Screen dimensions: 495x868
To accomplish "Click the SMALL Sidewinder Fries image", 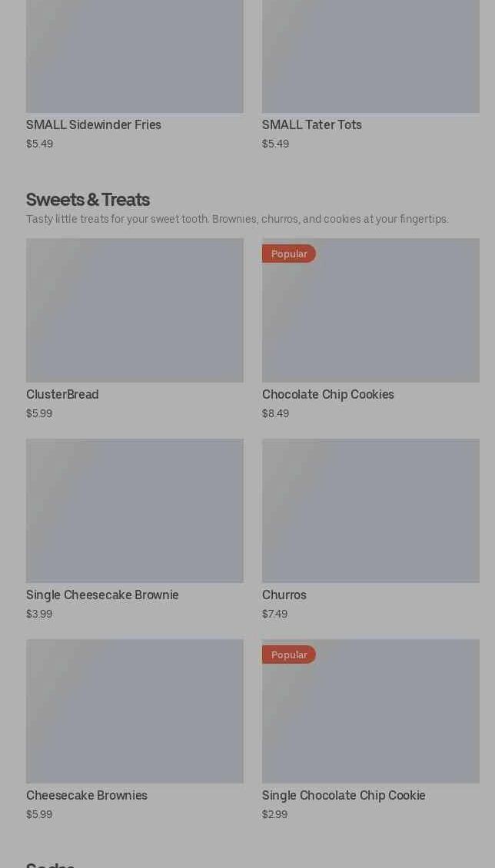I will [135, 57].
